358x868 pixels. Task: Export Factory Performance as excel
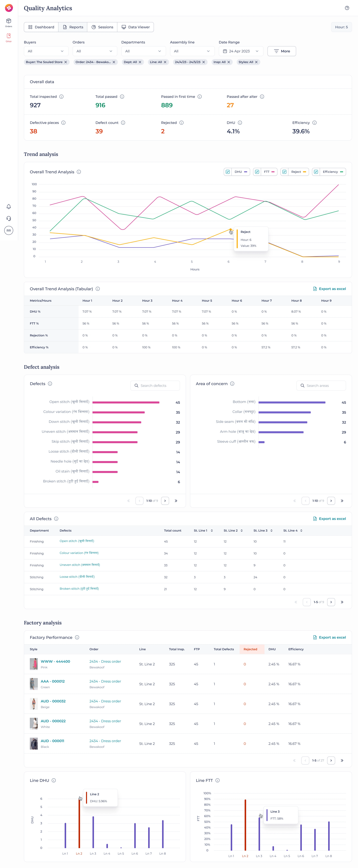[x=329, y=637]
